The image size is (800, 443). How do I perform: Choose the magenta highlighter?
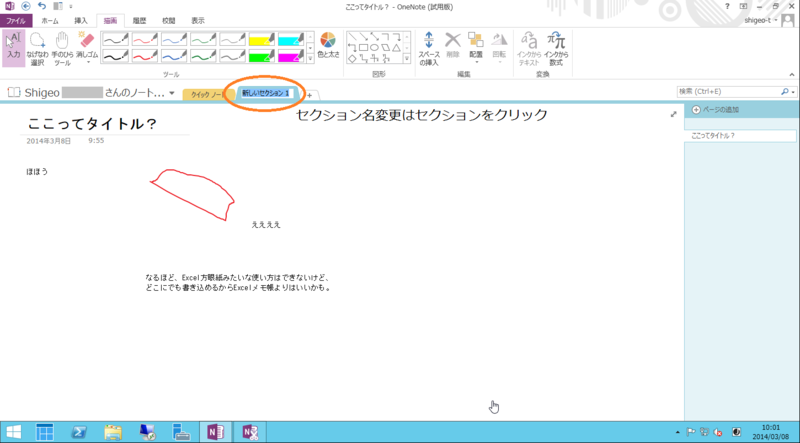(291, 55)
